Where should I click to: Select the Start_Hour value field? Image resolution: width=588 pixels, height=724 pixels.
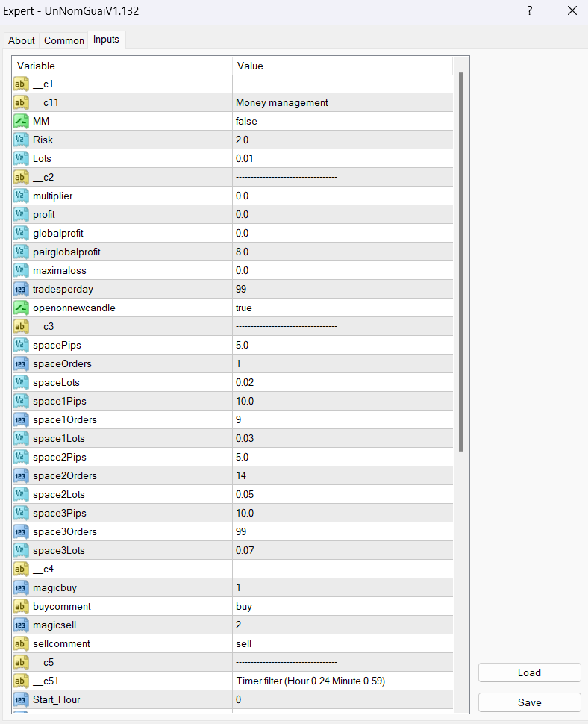pyautogui.click(x=342, y=699)
